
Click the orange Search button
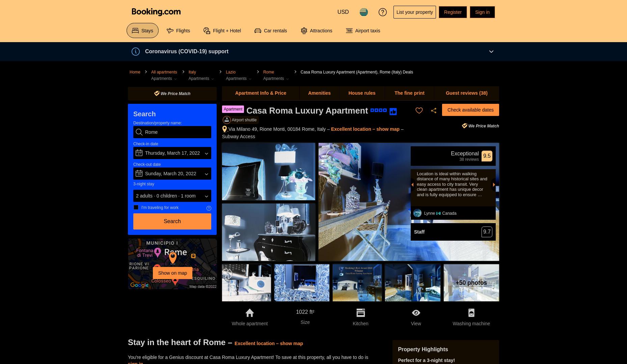point(172,221)
